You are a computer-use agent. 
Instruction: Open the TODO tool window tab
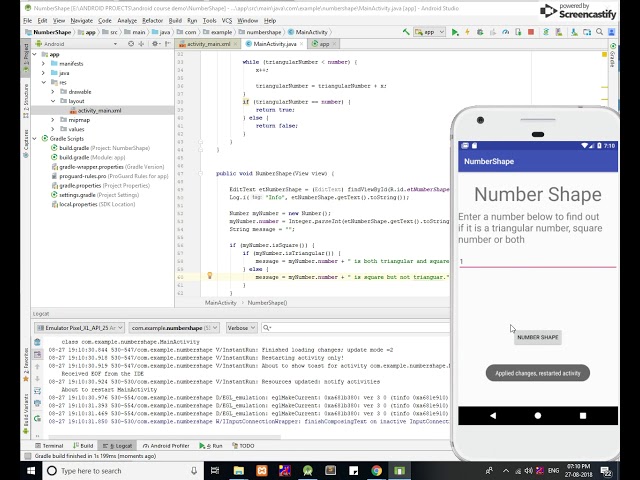pyautogui.click(x=243, y=446)
